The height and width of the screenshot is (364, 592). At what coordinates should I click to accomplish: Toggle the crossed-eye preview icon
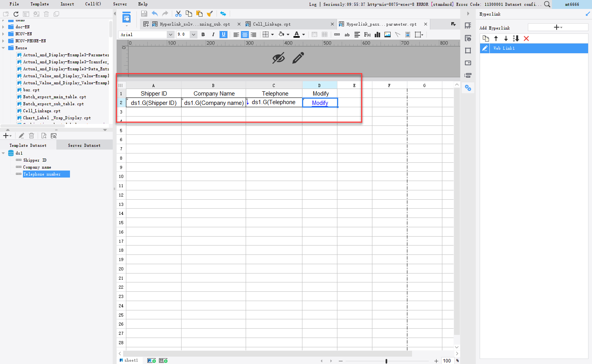pyautogui.click(x=278, y=58)
